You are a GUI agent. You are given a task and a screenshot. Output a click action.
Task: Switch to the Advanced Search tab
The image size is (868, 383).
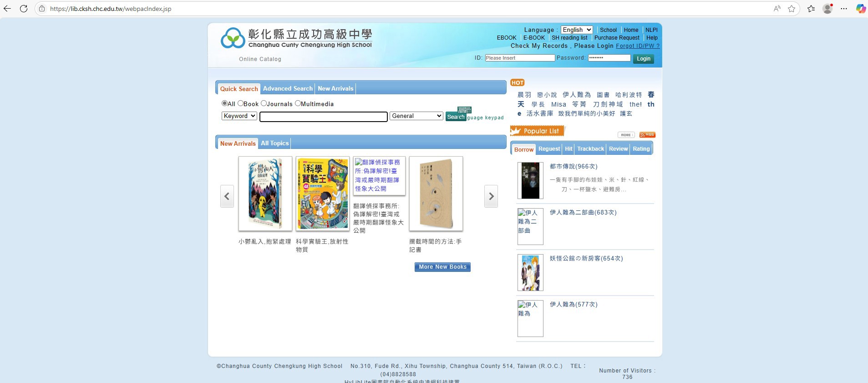pos(288,89)
